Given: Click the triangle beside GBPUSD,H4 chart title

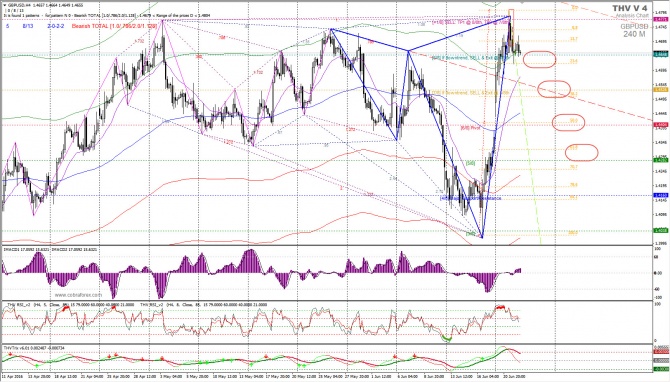Looking at the screenshot, I should coord(4,5).
